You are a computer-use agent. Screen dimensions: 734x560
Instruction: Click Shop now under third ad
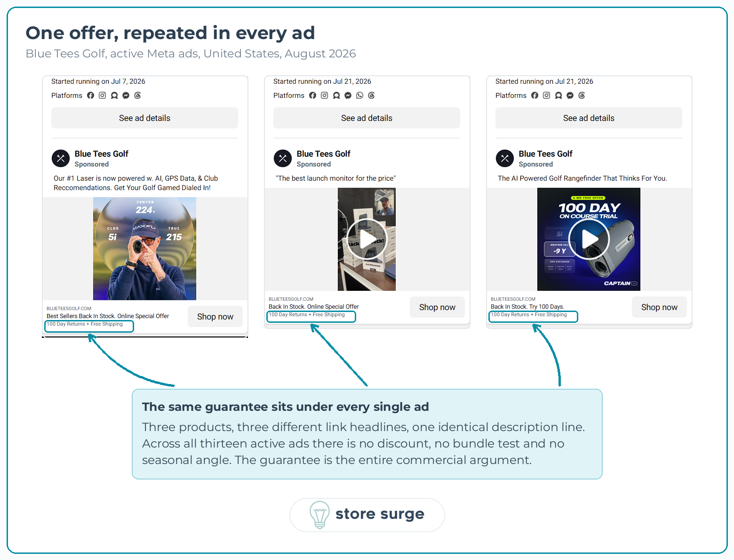[x=659, y=307]
